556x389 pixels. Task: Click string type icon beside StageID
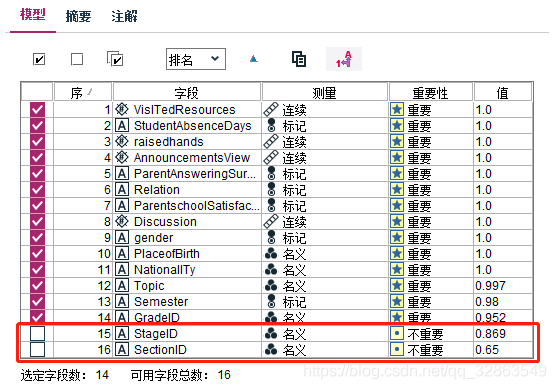click(122, 333)
